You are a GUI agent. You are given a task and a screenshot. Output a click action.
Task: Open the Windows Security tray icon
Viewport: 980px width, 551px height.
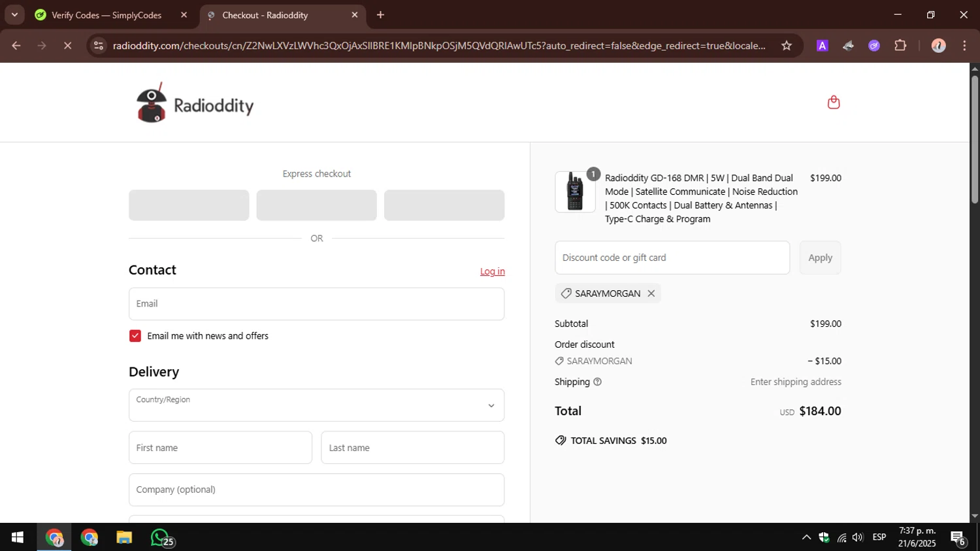pos(824,537)
